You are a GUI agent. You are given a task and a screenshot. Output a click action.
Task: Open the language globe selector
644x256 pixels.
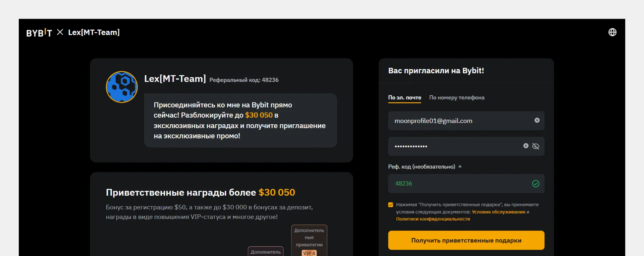pos(612,32)
